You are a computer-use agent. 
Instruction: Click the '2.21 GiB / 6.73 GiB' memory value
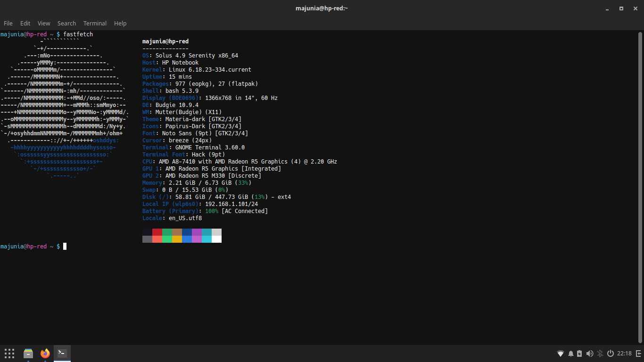[x=200, y=183]
